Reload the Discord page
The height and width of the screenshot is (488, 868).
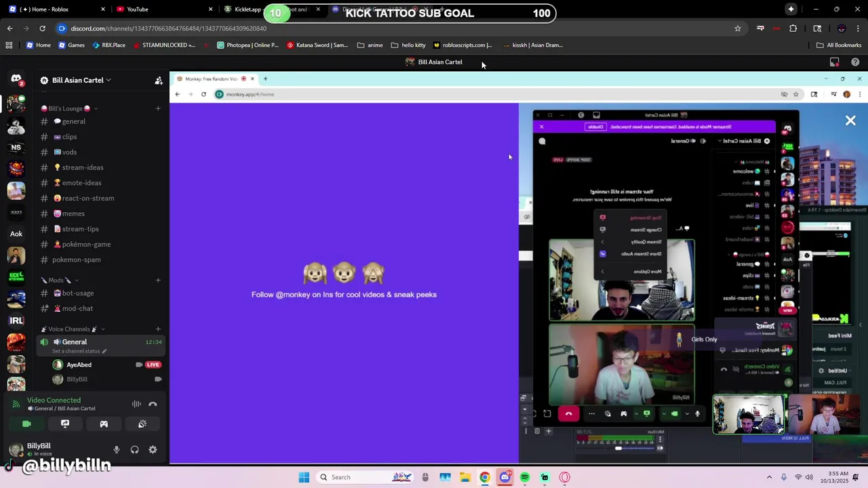[42, 28]
